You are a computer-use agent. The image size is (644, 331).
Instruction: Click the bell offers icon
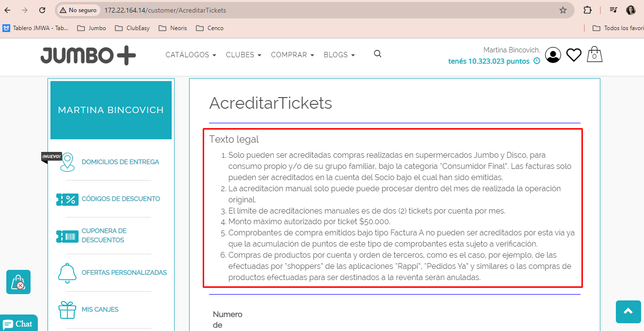(67, 273)
